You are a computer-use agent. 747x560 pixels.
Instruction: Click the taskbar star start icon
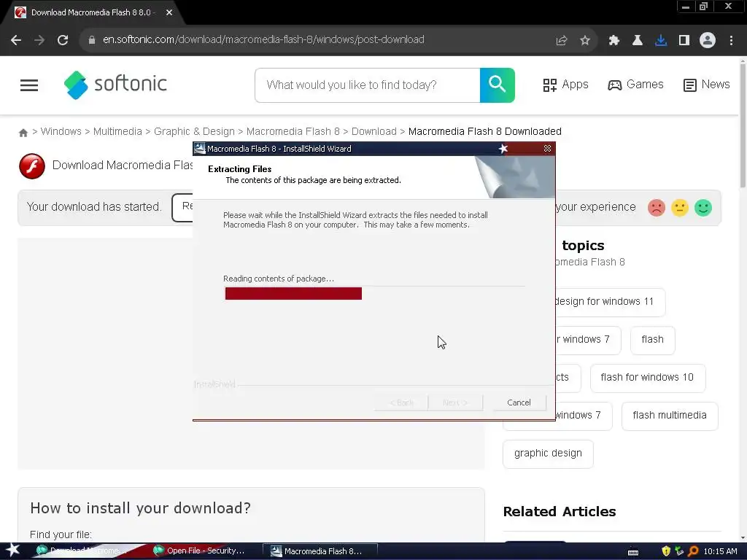pos(13,551)
